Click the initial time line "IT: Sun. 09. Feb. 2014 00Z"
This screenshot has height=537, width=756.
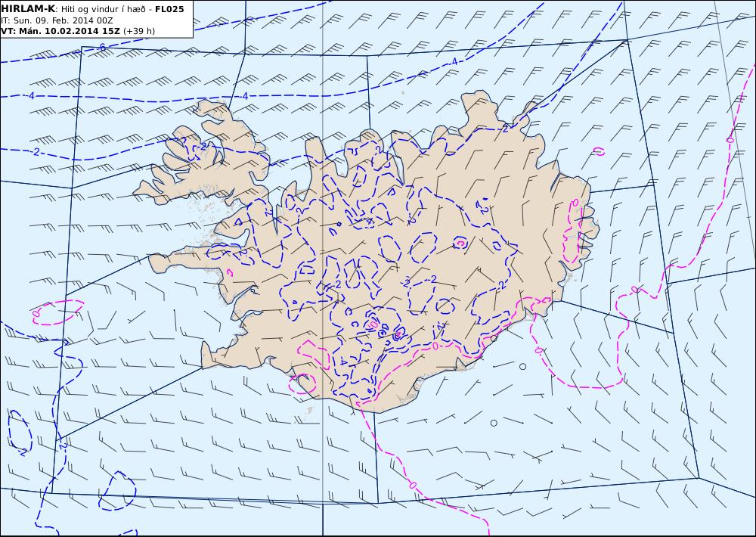click(57, 20)
